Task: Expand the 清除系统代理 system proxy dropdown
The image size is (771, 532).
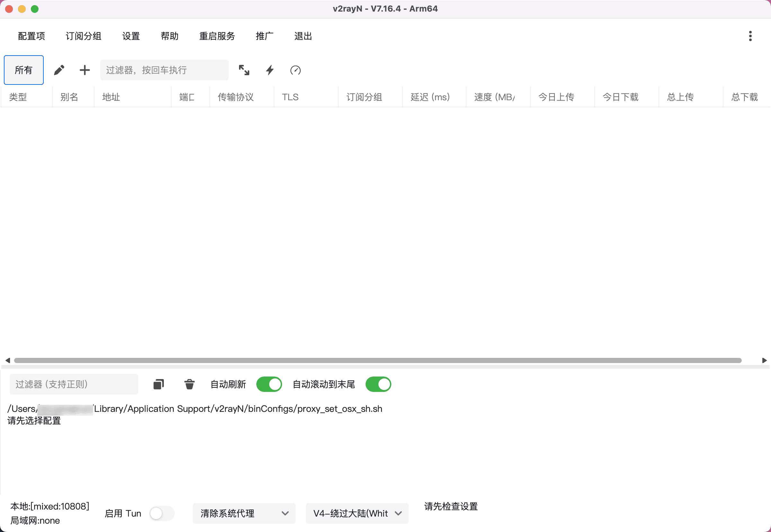Action: pyautogui.click(x=244, y=513)
